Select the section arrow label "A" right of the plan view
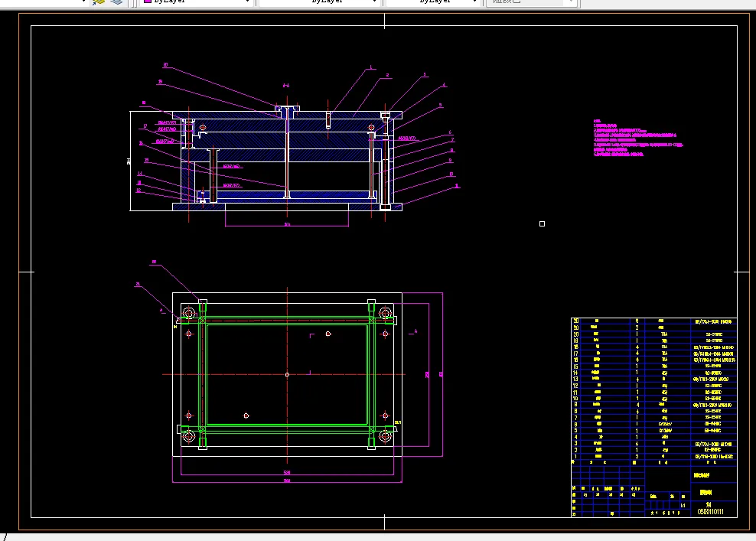This screenshot has height=541, width=756. (x=415, y=332)
